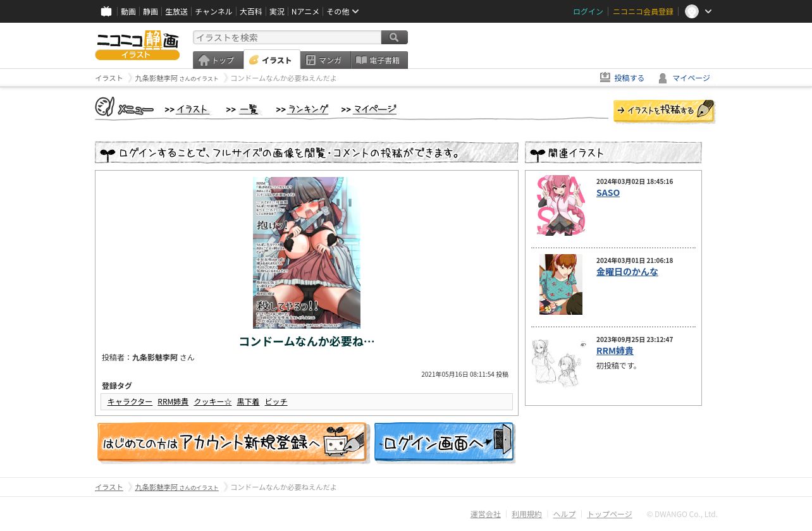
Task: Click the ニコニコ静画 logo
Action: pyautogui.click(x=137, y=45)
